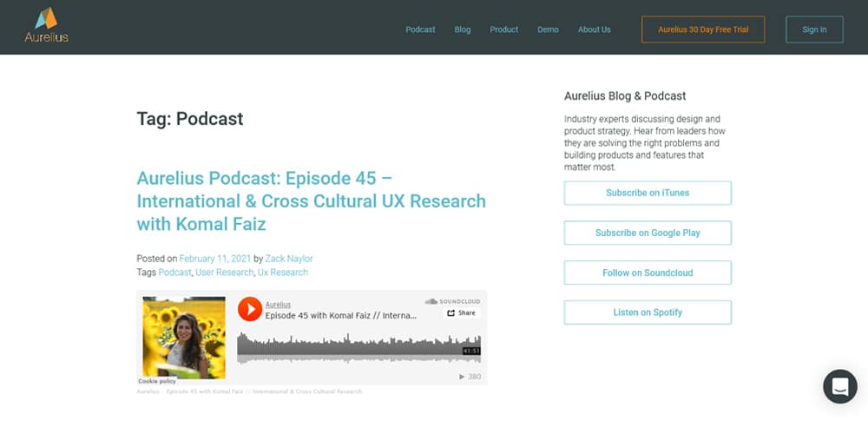Click the 'Aurelius Blog & Podcast' sidebar heading
Screen dimensions: 868x434
point(625,95)
